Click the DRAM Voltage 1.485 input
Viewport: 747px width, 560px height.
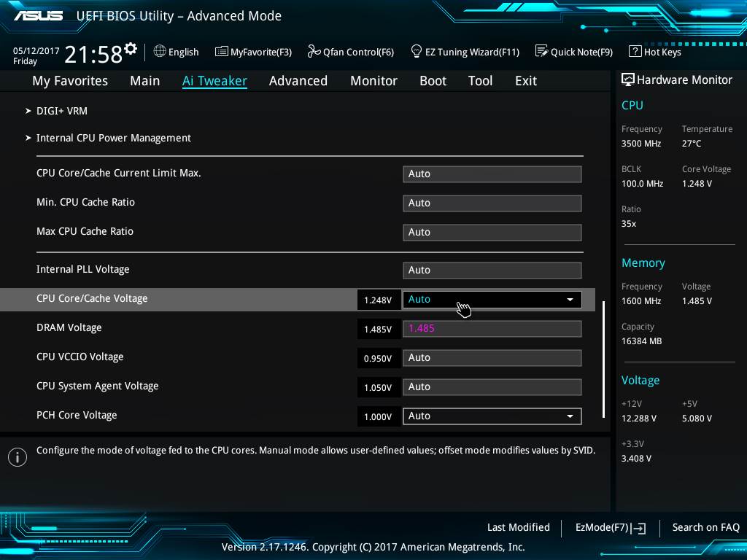coord(492,329)
